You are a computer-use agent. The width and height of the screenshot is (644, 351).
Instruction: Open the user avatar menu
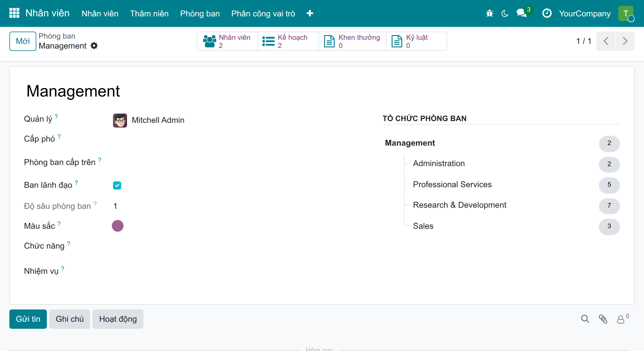point(626,13)
